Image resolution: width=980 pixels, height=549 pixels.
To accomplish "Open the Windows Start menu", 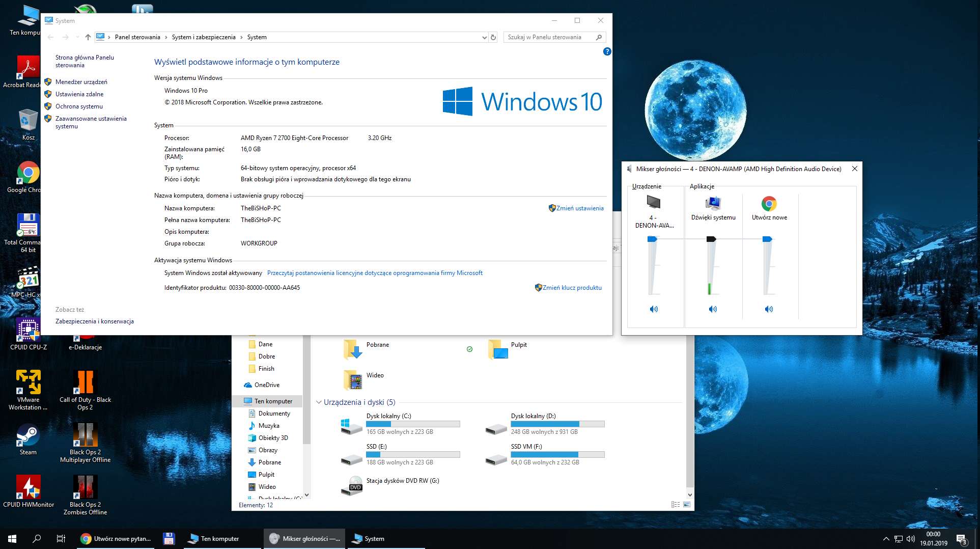I will pos(12,539).
